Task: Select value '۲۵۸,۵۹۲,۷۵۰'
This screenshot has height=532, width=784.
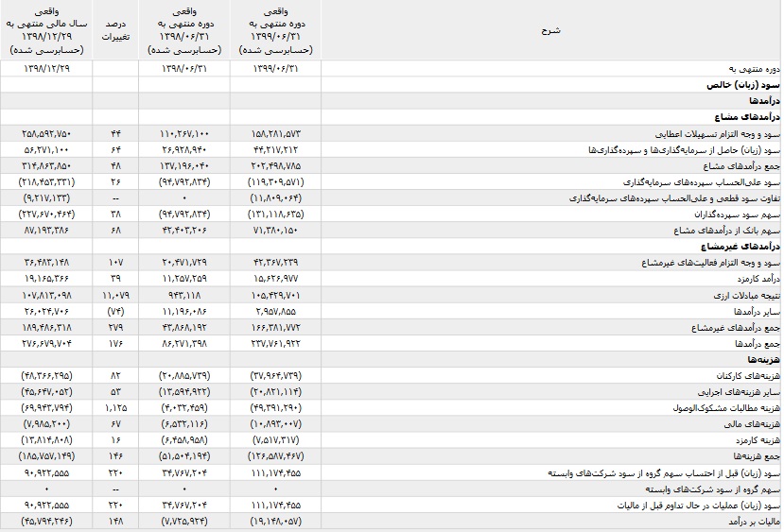Action: (46, 133)
